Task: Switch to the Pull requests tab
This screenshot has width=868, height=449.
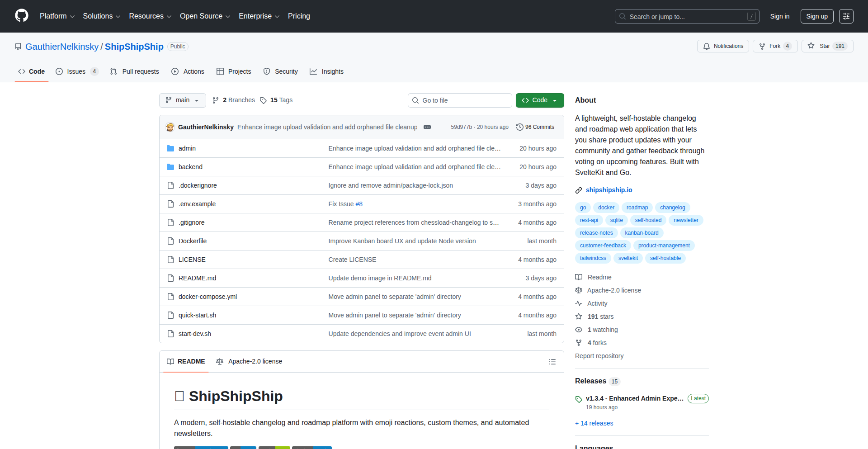Action: click(x=135, y=71)
